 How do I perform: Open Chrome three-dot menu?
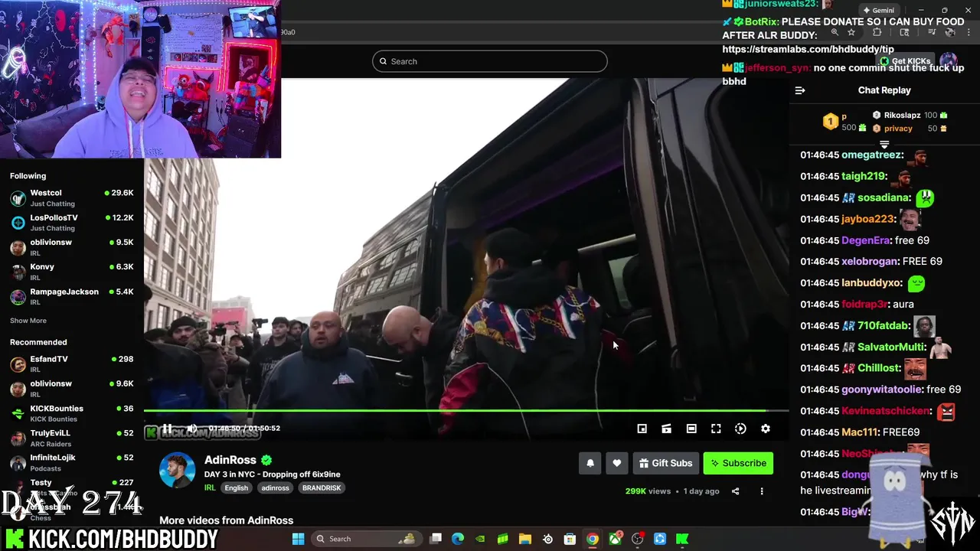(969, 32)
